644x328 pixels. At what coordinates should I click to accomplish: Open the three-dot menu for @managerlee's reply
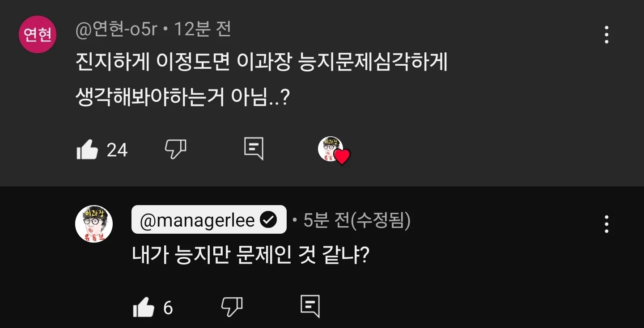coord(606,224)
